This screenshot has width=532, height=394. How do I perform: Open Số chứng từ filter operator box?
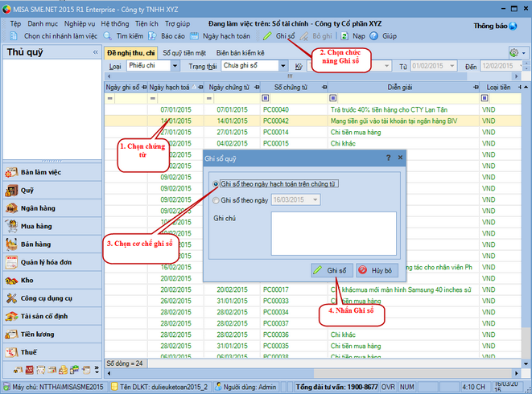coord(266,98)
